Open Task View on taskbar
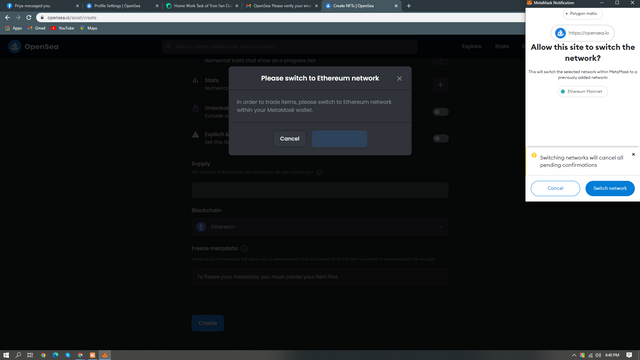This screenshot has height=360, width=640. click(30, 355)
